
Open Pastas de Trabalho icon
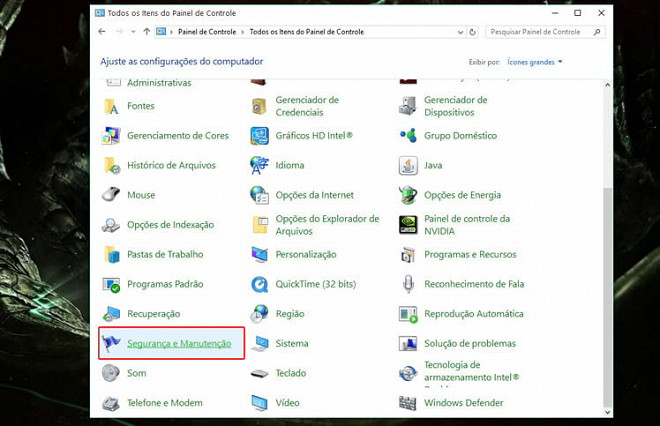(112, 254)
